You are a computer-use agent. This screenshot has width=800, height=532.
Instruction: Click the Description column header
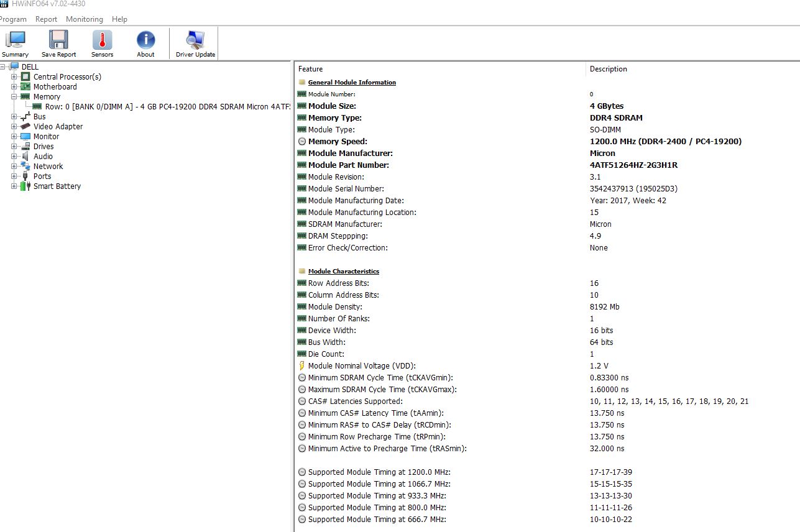608,69
